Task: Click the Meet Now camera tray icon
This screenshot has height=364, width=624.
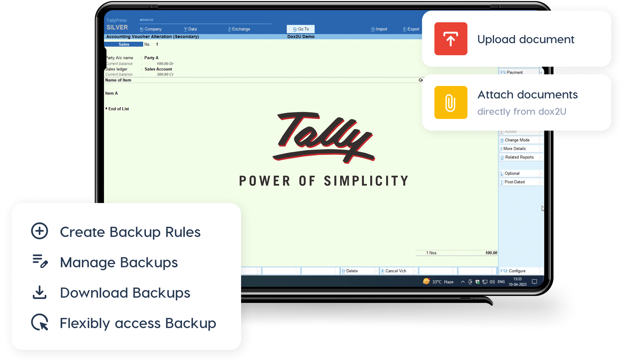Action: click(470, 282)
